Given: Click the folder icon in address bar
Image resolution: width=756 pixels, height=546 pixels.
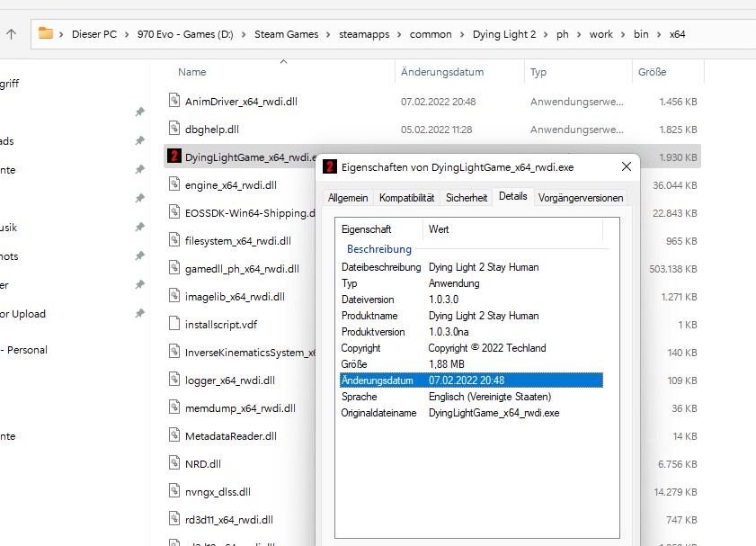Looking at the screenshot, I should point(46,33).
